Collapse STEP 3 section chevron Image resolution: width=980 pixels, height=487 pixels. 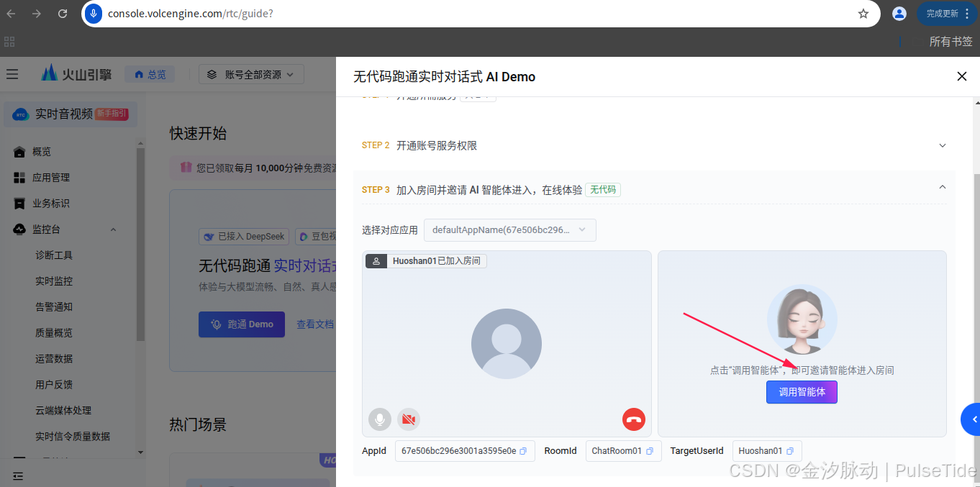(x=943, y=187)
